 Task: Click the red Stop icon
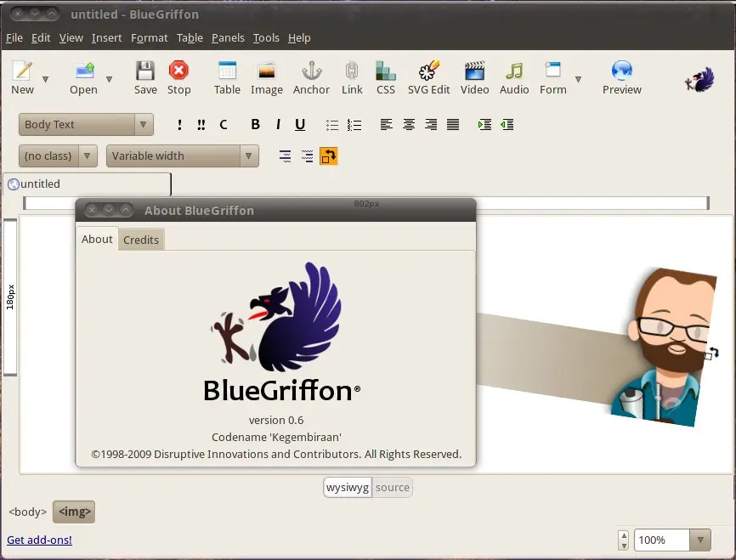(178, 71)
